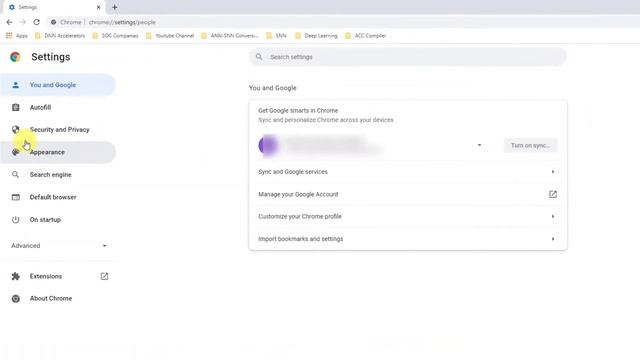Image resolution: width=640 pixels, height=360 pixels.
Task: Click Import bookmarks and settings text
Action: coord(300,239)
